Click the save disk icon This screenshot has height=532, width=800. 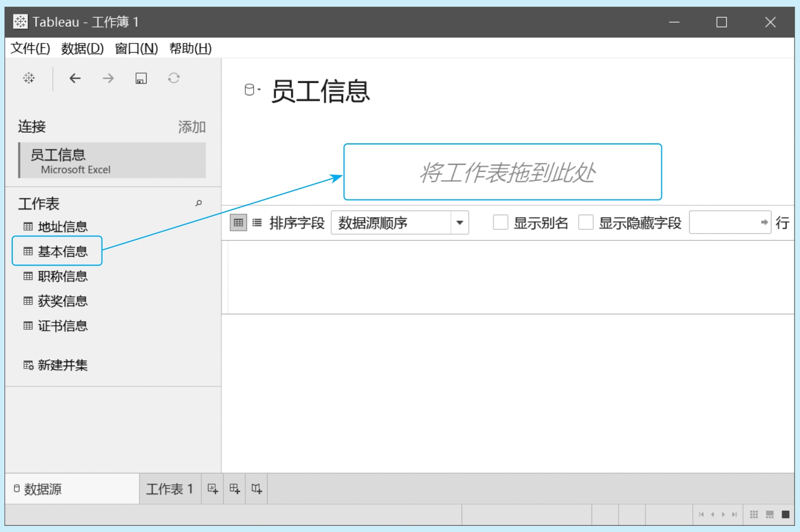(x=141, y=78)
